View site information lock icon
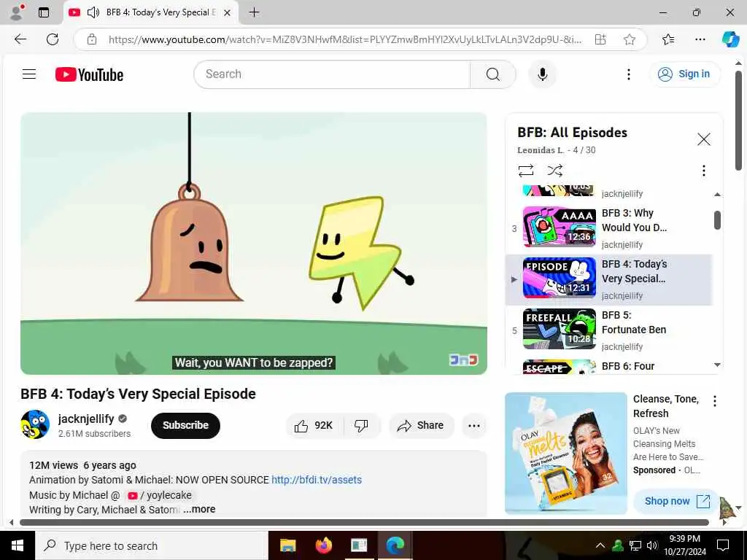Viewport: 747px width, 560px height. pos(92,39)
